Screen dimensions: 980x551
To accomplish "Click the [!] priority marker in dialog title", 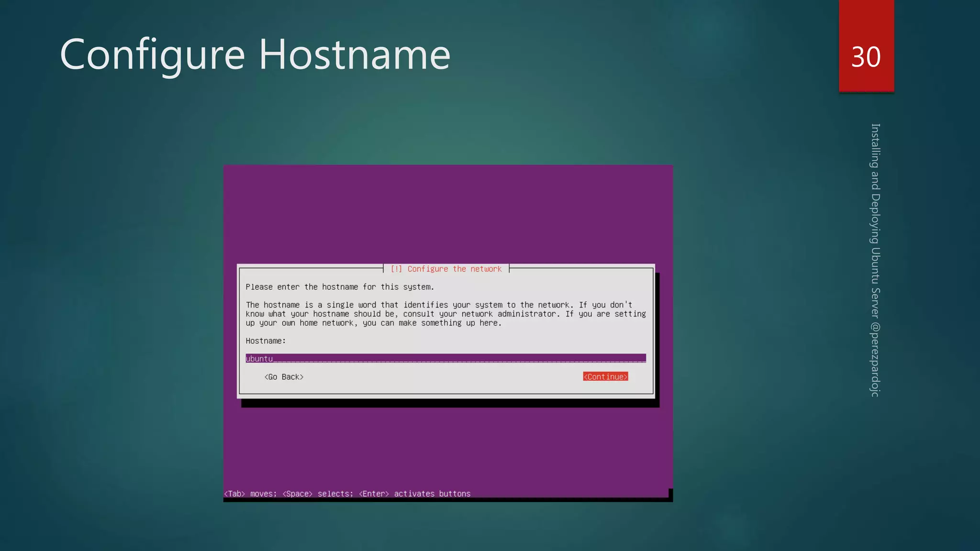I will pyautogui.click(x=396, y=269).
